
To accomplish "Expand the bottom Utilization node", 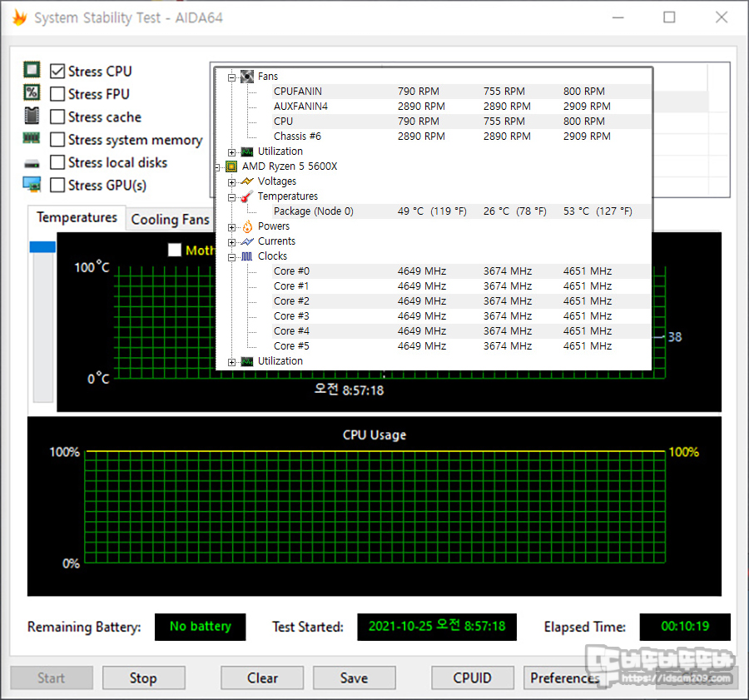I will click(231, 362).
